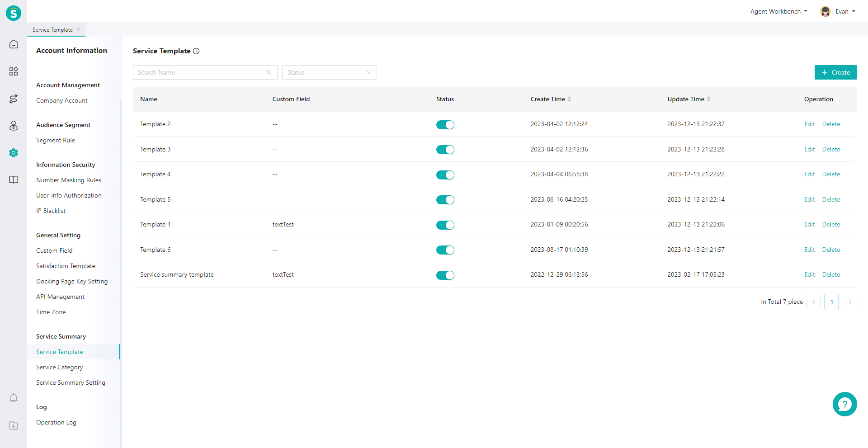Screen dimensions: 868x448
Task: Open Docking Page Key Setting
Action: click(72, 281)
